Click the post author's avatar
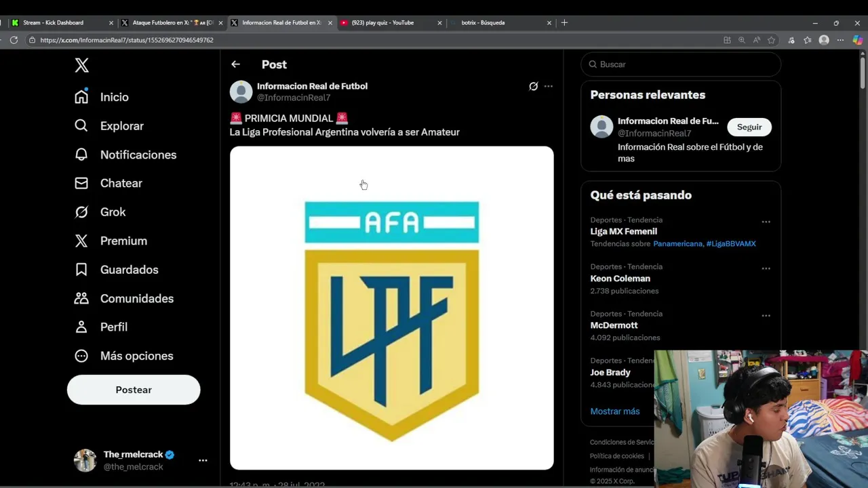868x488 pixels. click(x=241, y=91)
